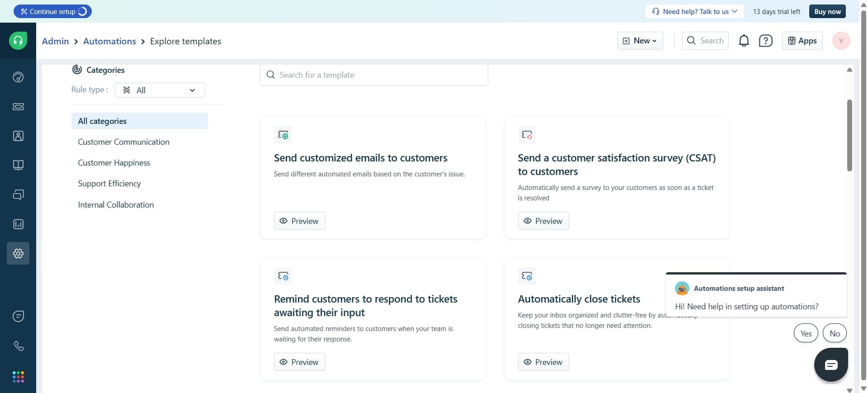Open the user profile avatar V
Image resolution: width=868 pixels, height=393 pixels.
(x=841, y=41)
